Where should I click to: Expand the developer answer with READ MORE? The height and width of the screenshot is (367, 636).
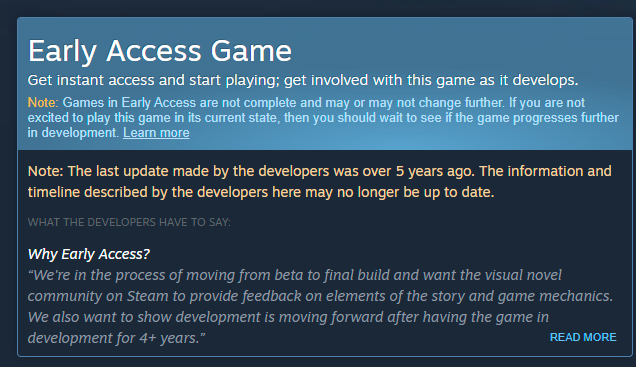tap(583, 337)
